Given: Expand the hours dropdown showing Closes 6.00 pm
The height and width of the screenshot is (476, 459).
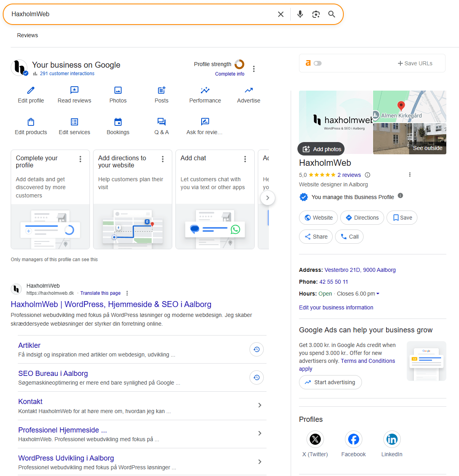Looking at the screenshot, I should click(x=377, y=294).
